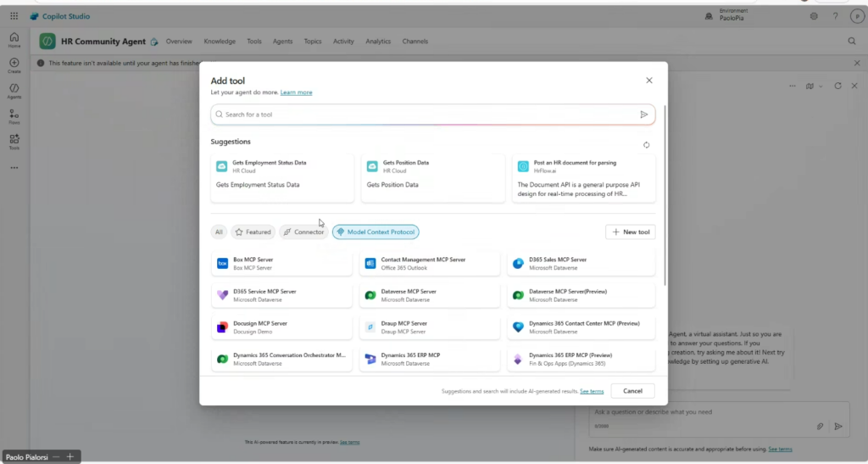Switch to the Analytics tab
868x464 pixels.
point(378,41)
